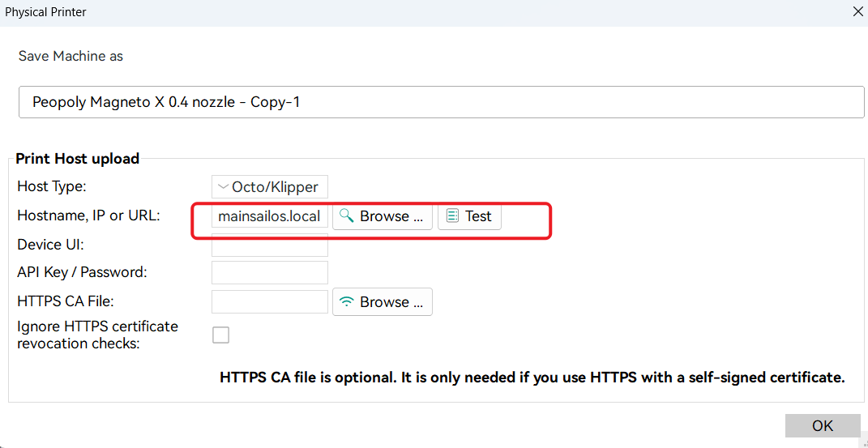Click into the HTTPS CA File path field
The image size is (868, 448).
269,302
